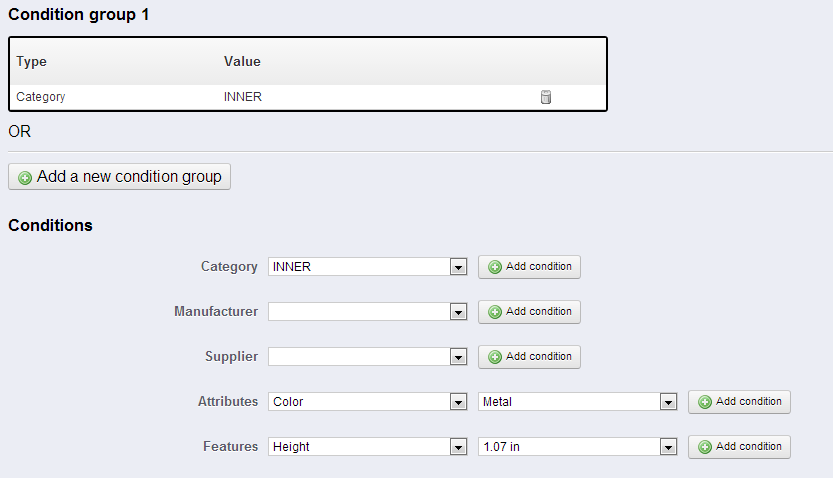Image resolution: width=833 pixels, height=478 pixels.
Task: Add condition for Attributes
Action: tap(740, 402)
